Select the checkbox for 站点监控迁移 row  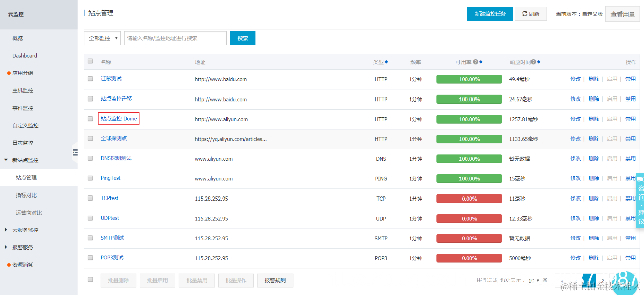[90, 99]
